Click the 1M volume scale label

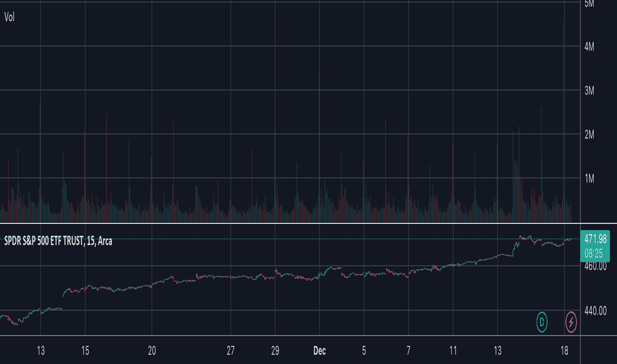(589, 179)
